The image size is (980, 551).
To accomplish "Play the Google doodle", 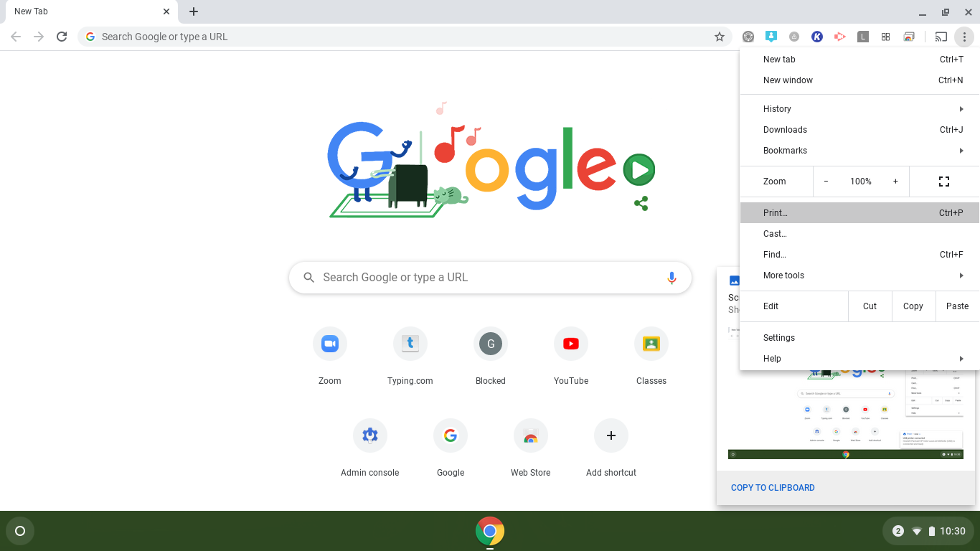I will (x=639, y=170).
